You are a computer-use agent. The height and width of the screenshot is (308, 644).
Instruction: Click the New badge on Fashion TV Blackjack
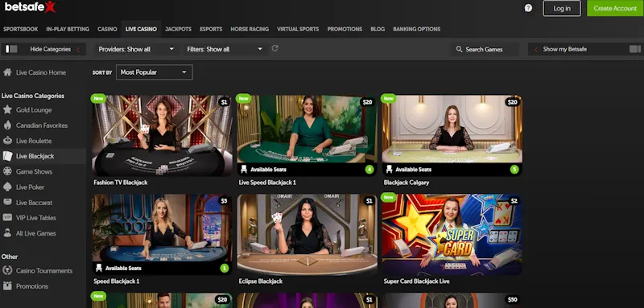tap(98, 98)
